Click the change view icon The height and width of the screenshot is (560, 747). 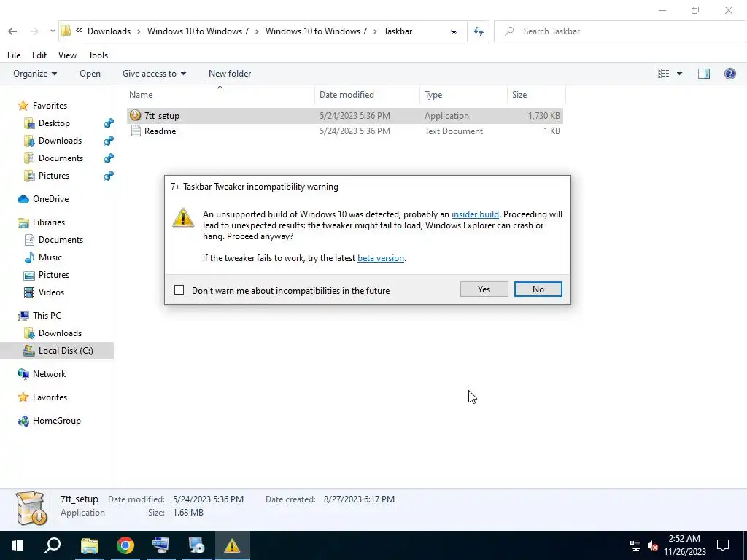(663, 74)
